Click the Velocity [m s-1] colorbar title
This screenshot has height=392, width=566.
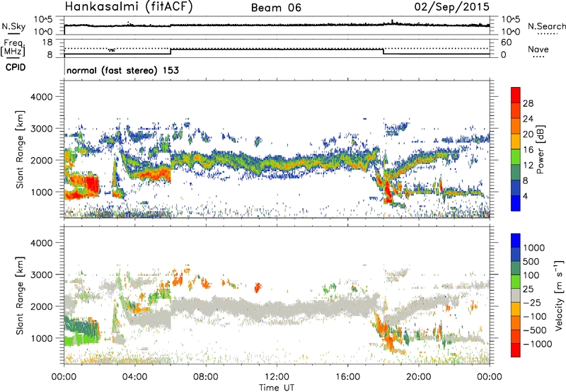[x=559, y=295]
